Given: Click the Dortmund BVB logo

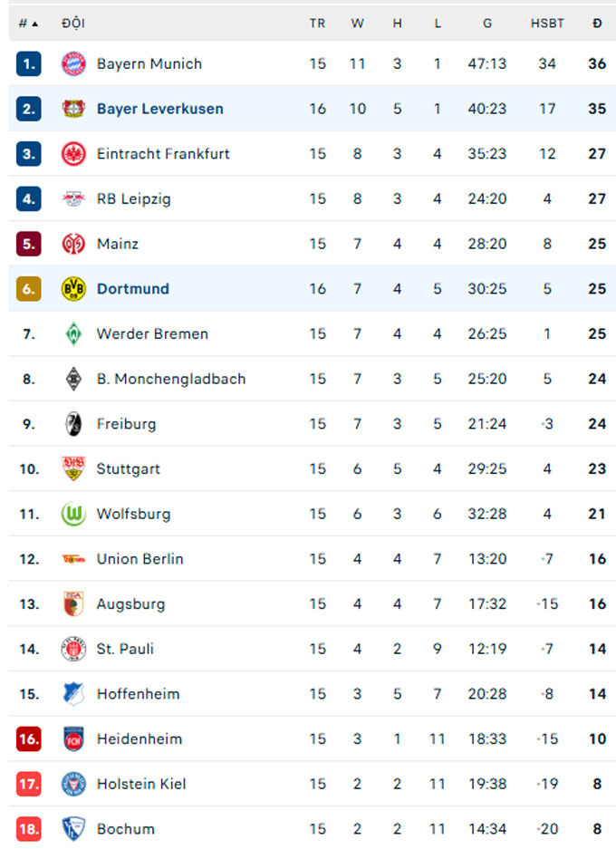Looking at the screenshot, I should 73,289.
